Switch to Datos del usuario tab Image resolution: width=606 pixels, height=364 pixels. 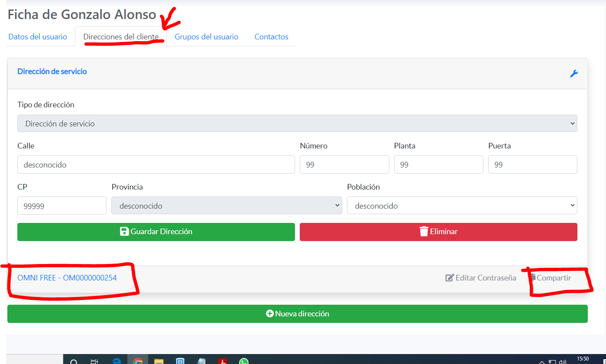click(x=38, y=37)
